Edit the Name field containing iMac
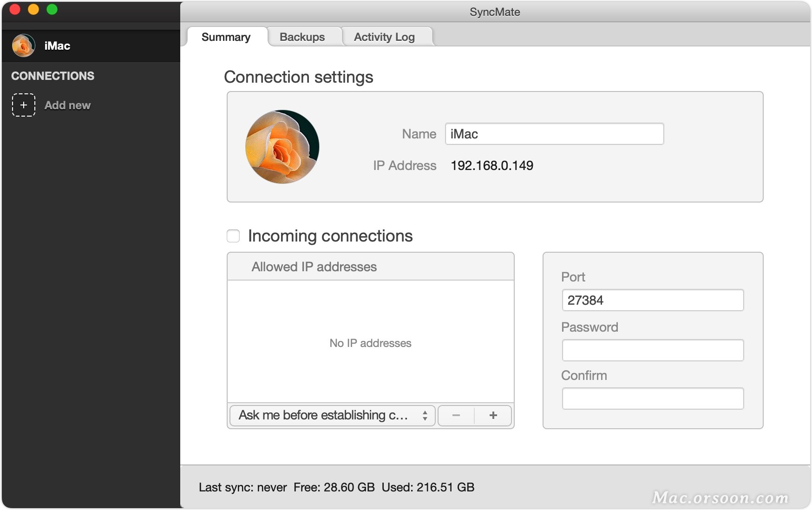 click(554, 134)
